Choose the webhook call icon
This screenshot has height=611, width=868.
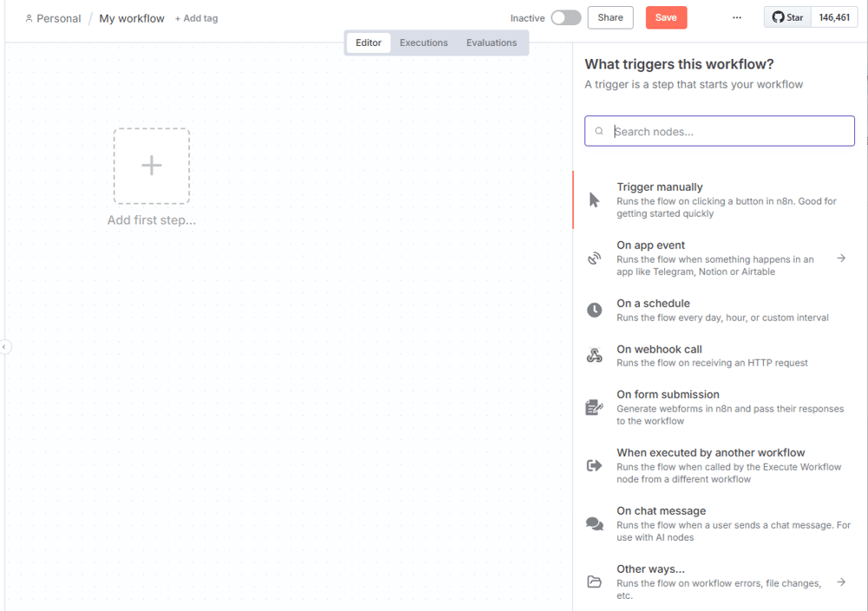[594, 355]
